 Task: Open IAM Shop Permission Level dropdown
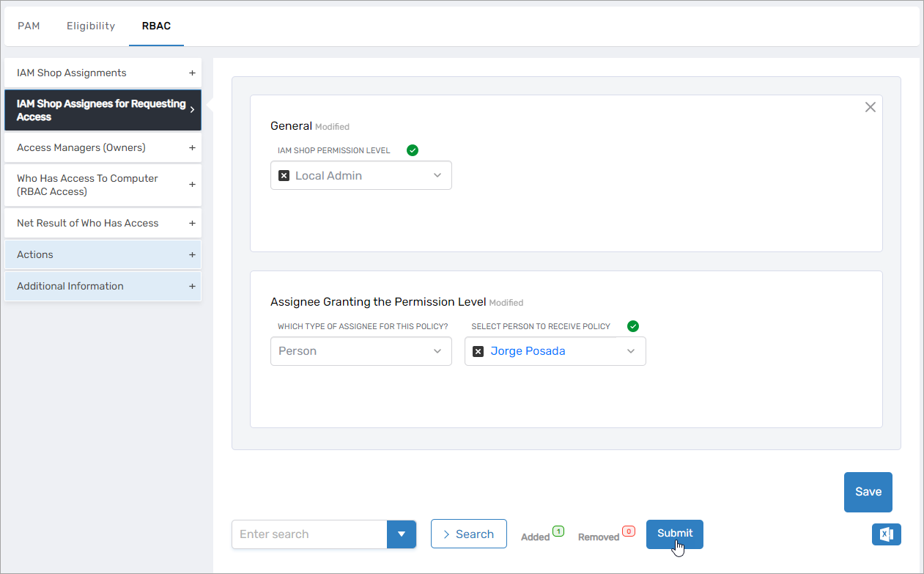point(437,176)
